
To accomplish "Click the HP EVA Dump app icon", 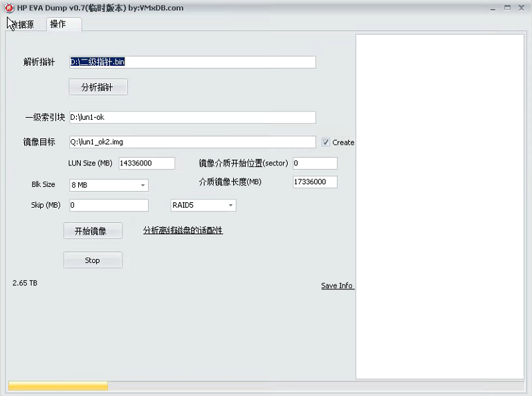I will pos(10,8).
